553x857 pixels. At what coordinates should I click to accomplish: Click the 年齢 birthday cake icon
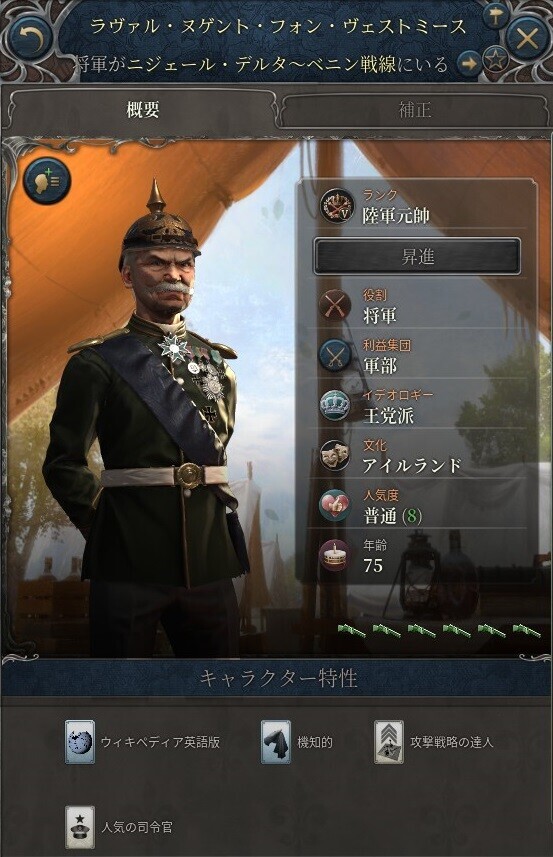coord(335,555)
